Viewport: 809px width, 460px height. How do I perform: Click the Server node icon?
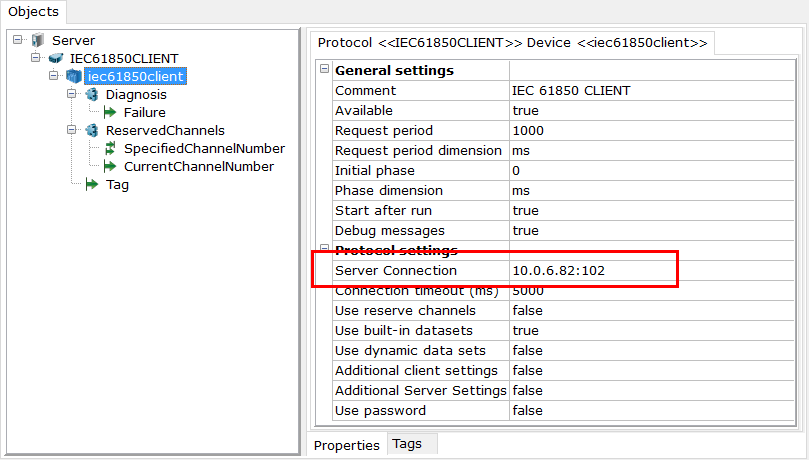point(38,40)
